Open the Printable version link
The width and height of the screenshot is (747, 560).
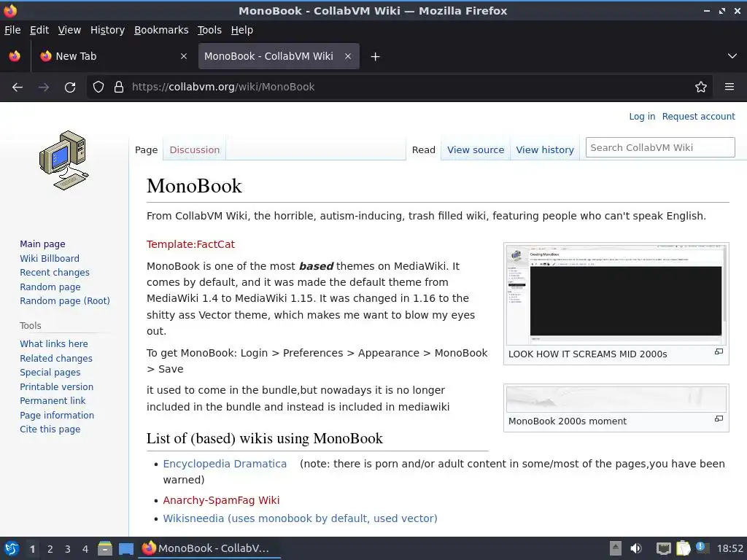[57, 386]
